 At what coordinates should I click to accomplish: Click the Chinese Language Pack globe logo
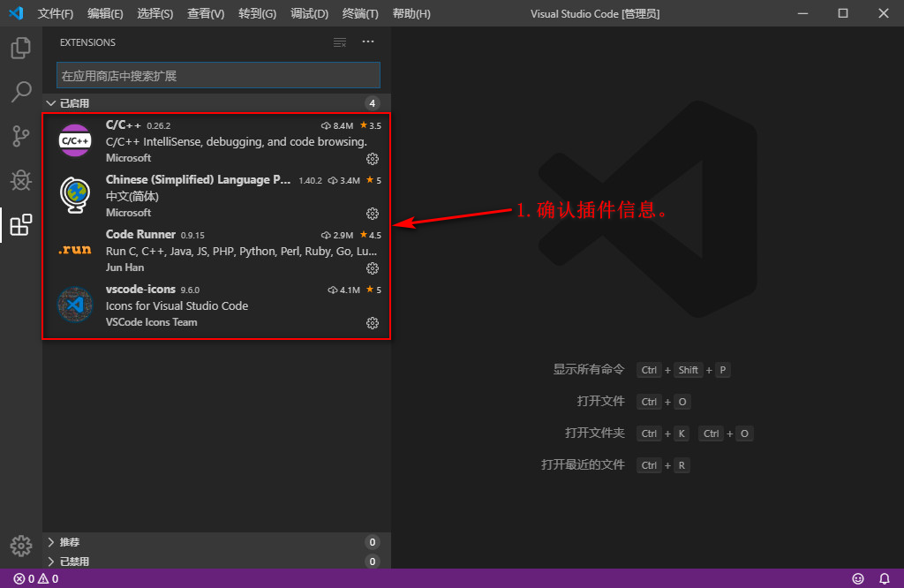pos(75,195)
